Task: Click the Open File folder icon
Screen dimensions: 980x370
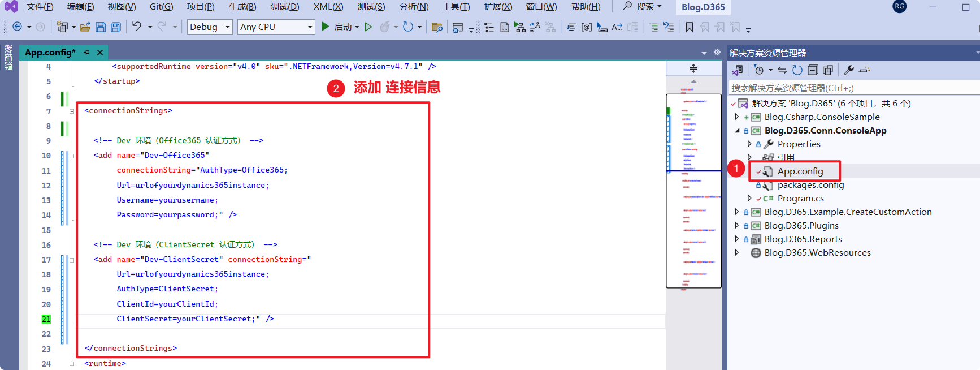Action: (85, 27)
